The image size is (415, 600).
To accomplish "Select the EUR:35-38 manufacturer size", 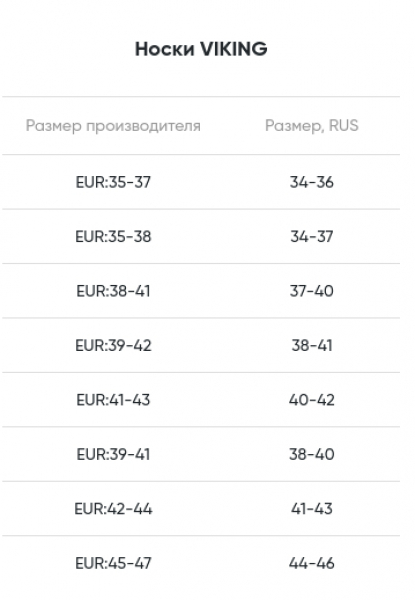I will click(113, 236).
